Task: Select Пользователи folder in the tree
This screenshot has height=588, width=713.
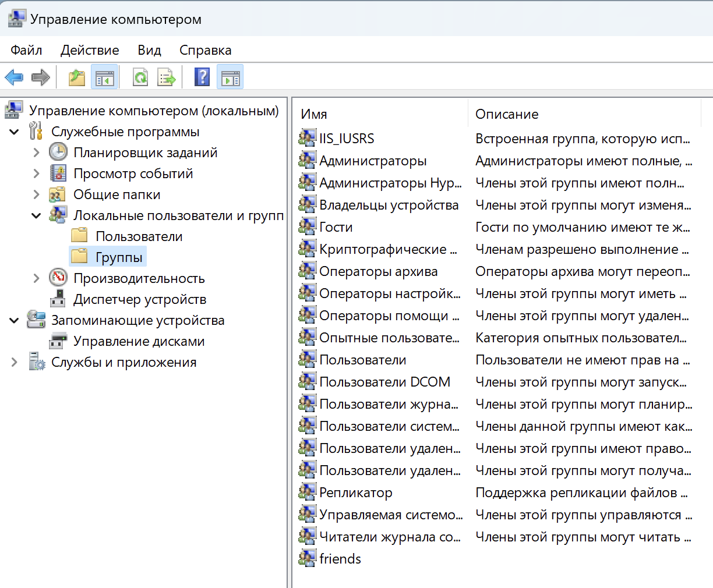Action: pos(139,236)
